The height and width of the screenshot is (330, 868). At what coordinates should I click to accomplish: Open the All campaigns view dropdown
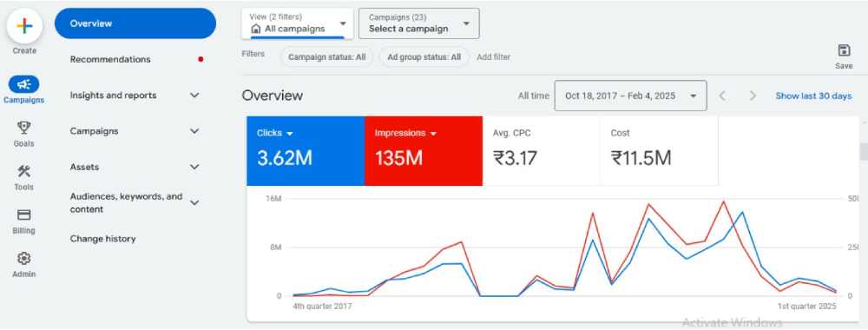coord(297,23)
